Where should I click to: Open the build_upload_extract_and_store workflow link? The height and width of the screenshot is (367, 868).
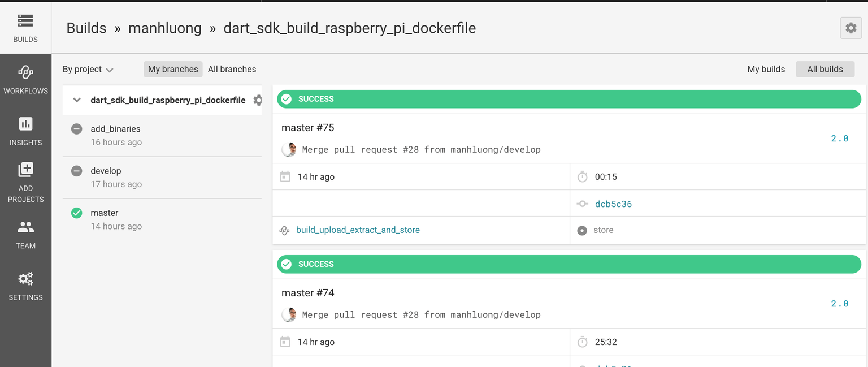coord(358,230)
